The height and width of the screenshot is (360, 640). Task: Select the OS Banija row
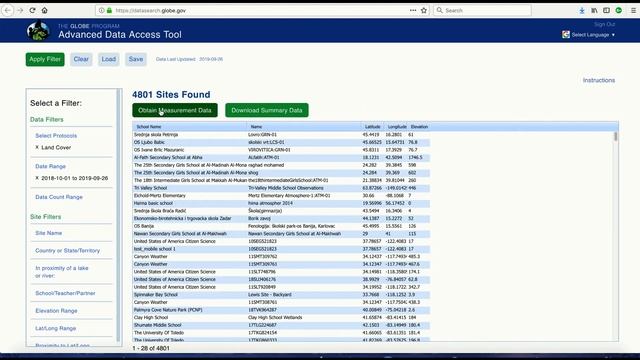point(281,226)
